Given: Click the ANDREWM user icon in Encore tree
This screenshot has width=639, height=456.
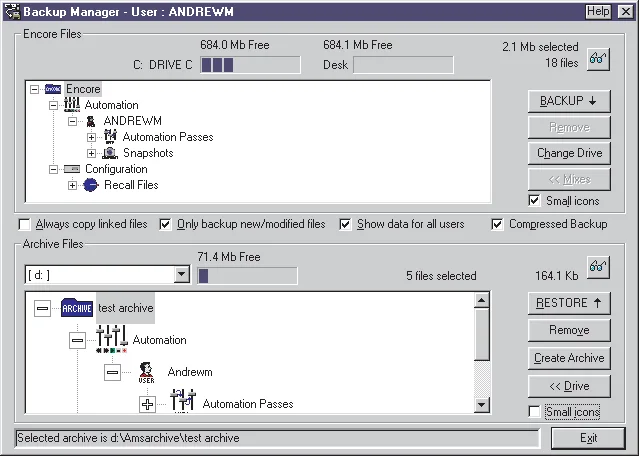Looking at the screenshot, I should pos(91,121).
